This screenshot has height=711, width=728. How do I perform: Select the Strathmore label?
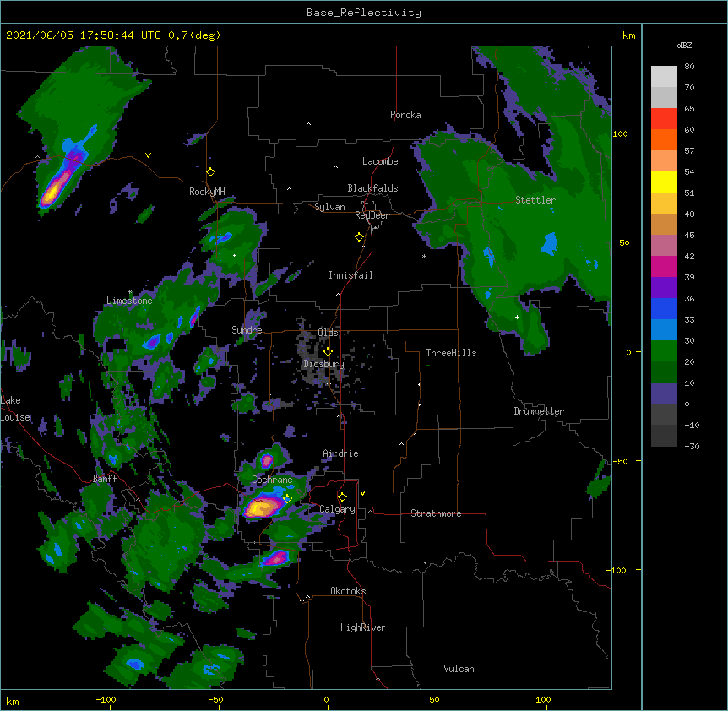pos(436,513)
